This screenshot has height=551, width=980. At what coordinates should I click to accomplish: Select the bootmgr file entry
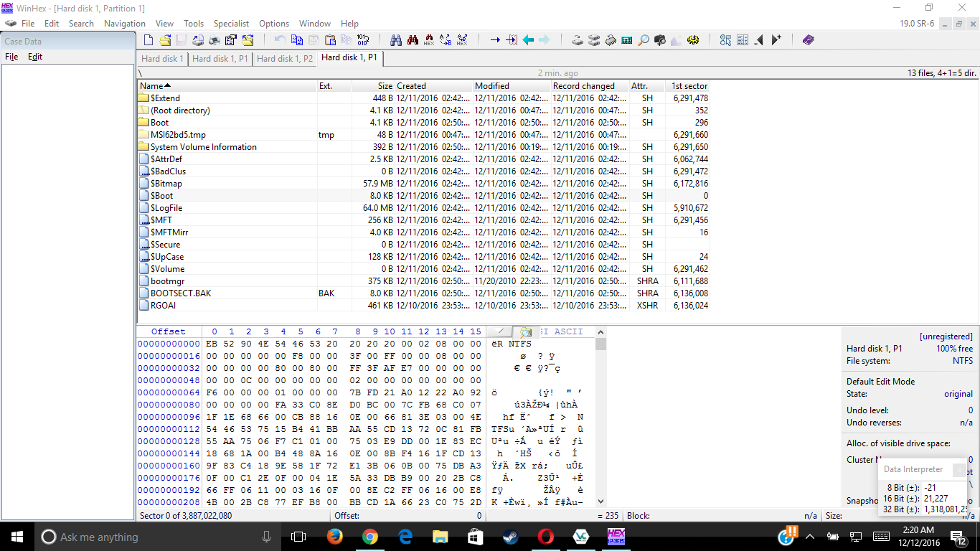tap(423, 281)
